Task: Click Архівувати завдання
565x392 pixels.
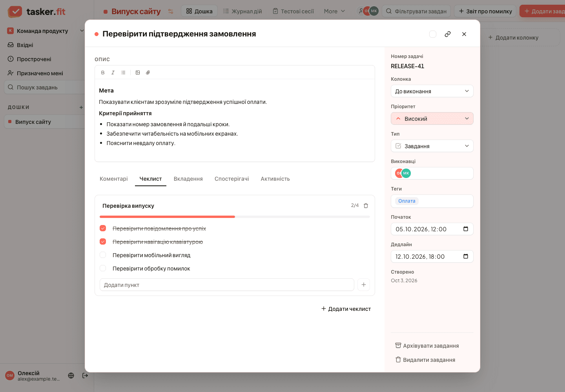Action: pos(427,346)
